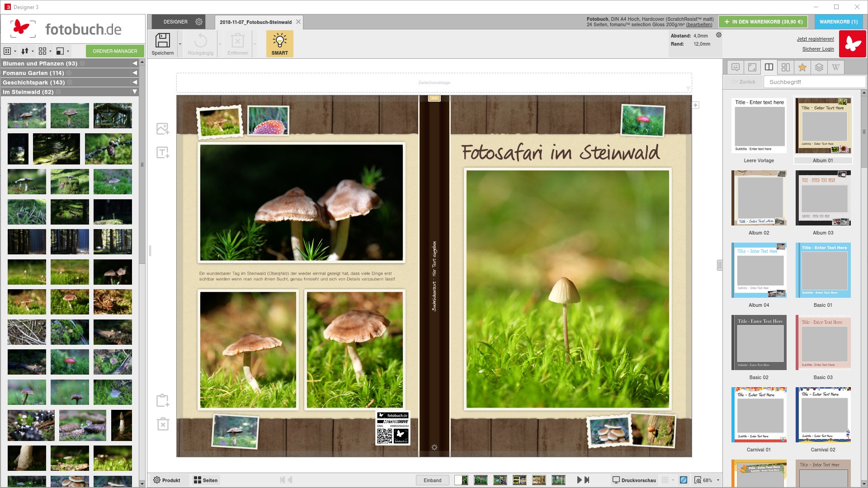Click the delete page trash icon
Screen dimensions: 868x488
click(163, 424)
